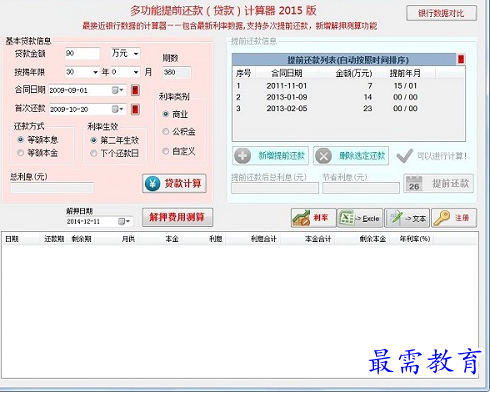
Task: Click the X icon of 删除选定还款
Action: tap(323, 156)
